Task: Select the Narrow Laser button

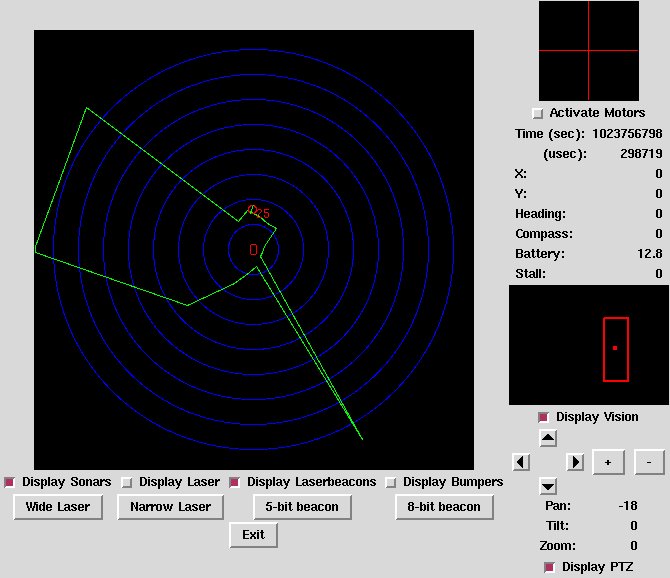Action: click(170, 507)
